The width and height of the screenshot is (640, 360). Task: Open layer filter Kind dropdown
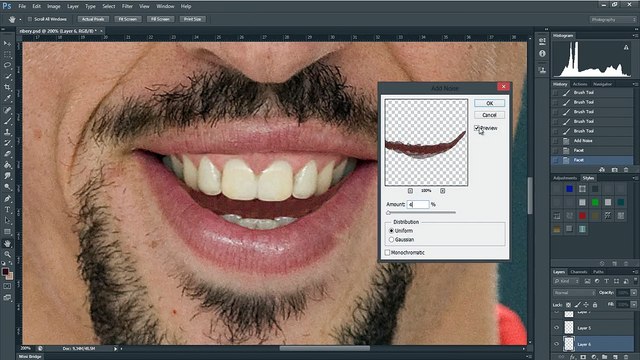567,281
